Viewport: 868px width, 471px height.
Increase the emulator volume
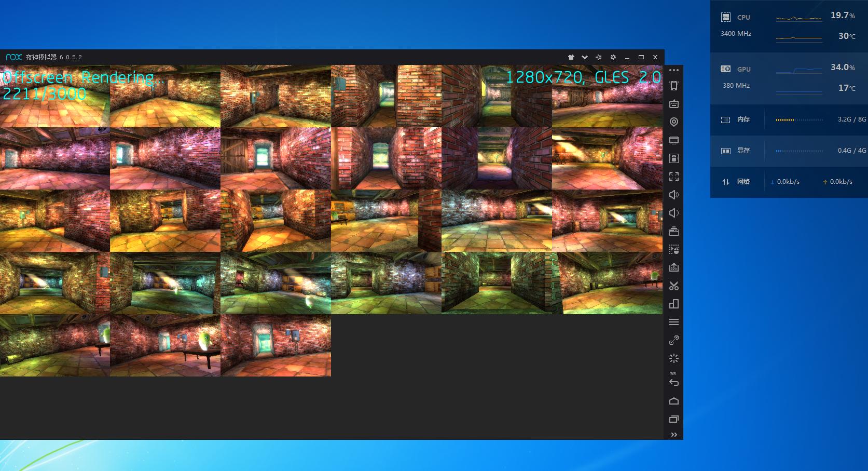[x=673, y=195]
